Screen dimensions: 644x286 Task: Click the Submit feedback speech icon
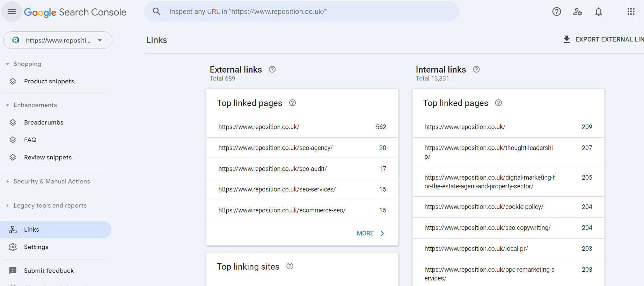pyautogui.click(x=13, y=271)
